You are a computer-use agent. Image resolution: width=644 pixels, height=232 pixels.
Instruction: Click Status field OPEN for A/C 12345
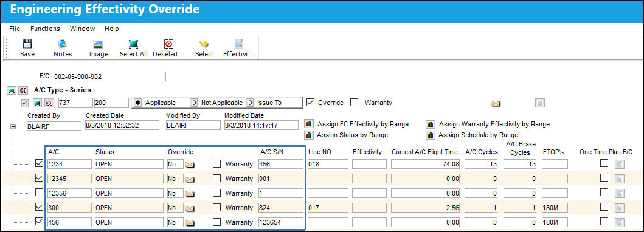click(129, 179)
